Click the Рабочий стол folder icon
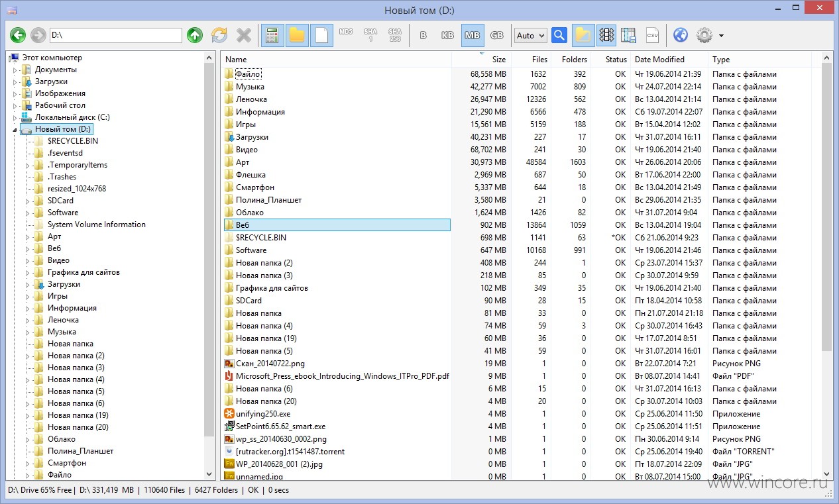This screenshot has width=839, height=504. [x=27, y=105]
